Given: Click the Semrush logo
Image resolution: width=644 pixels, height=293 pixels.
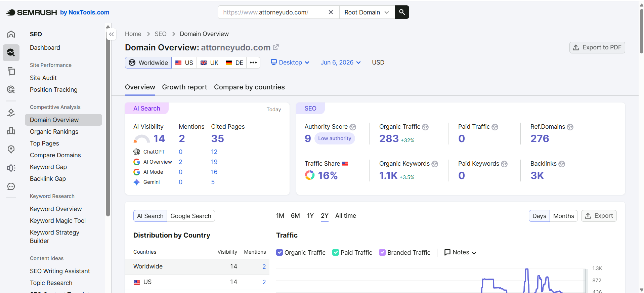Looking at the screenshot, I should (x=31, y=12).
